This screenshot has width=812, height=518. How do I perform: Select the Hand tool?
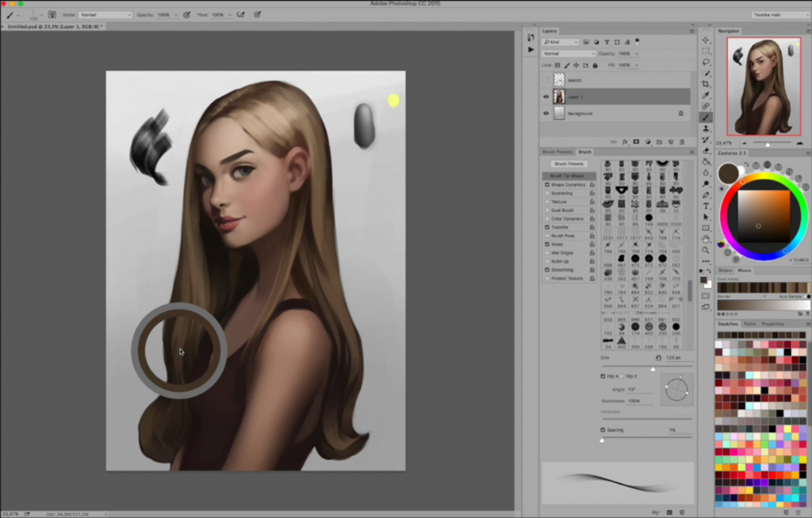click(706, 239)
